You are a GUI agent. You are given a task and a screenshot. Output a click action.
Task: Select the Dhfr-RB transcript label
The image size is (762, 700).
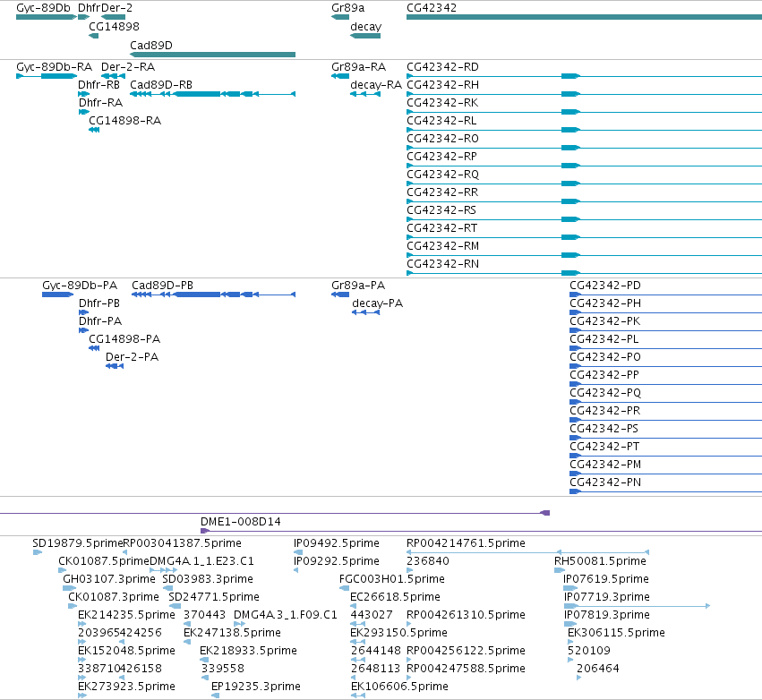98,84
